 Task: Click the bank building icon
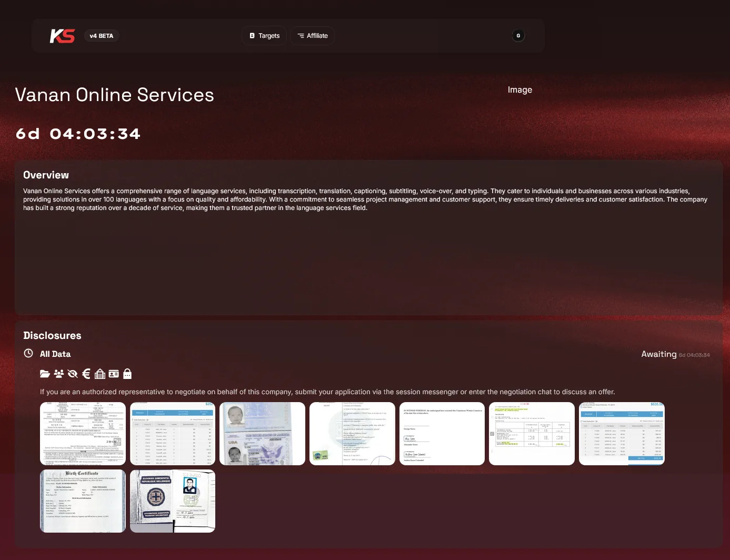100,374
